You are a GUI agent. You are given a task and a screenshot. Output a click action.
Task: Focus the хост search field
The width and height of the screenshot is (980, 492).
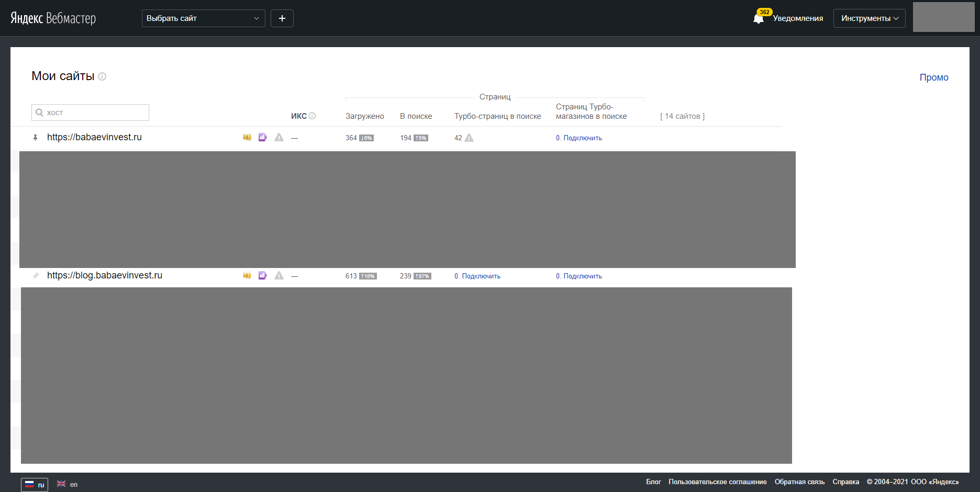click(x=90, y=113)
